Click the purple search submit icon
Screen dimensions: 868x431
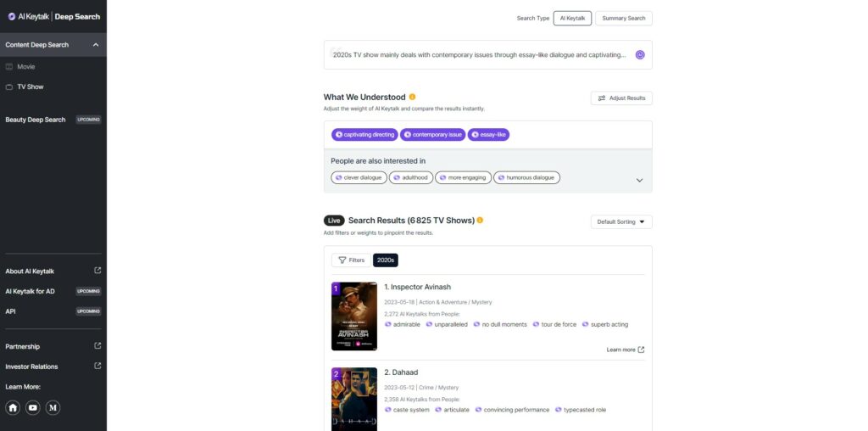pyautogui.click(x=640, y=55)
